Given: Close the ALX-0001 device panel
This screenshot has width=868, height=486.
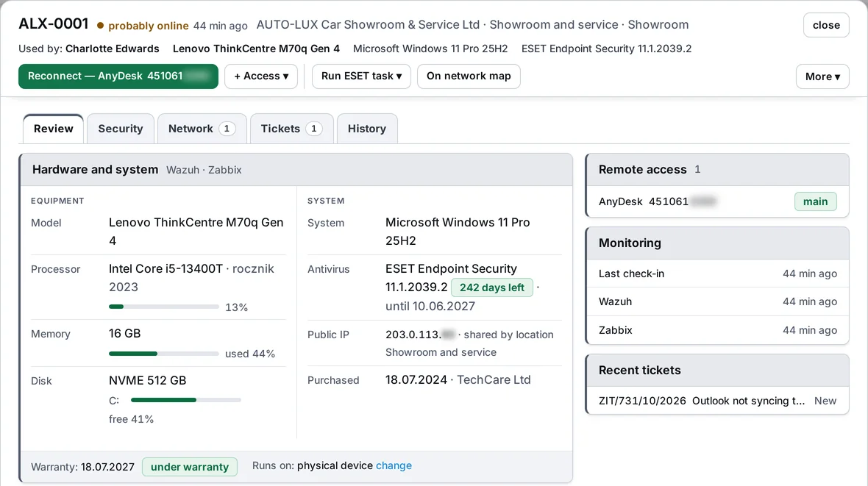Looking at the screenshot, I should [x=826, y=25].
